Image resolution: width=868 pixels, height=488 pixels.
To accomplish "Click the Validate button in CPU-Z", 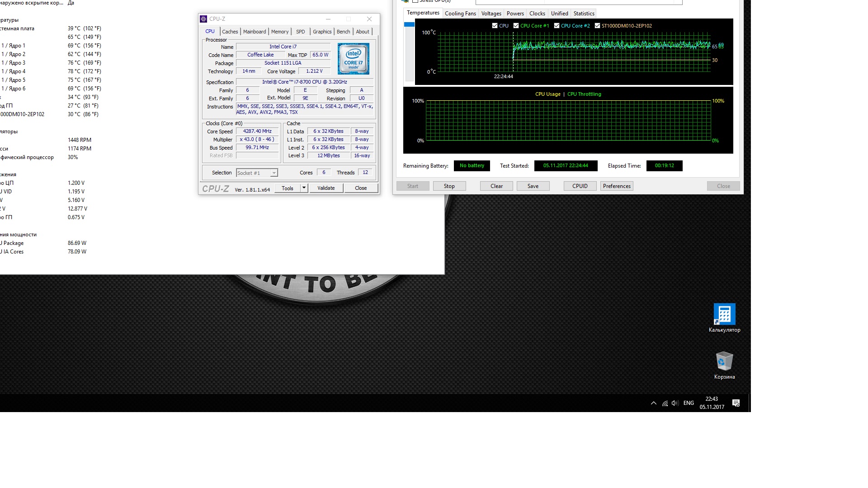I will click(326, 188).
